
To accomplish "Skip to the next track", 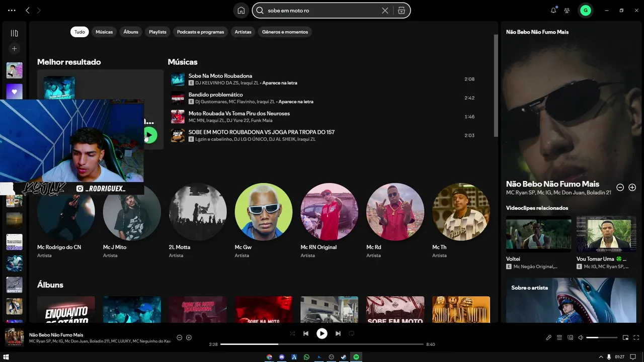I will coord(338,333).
